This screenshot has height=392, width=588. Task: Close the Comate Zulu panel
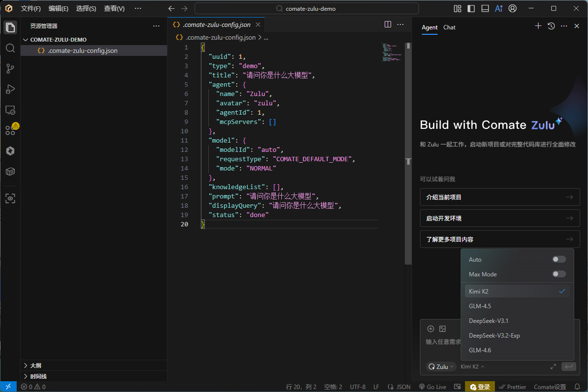click(x=577, y=26)
